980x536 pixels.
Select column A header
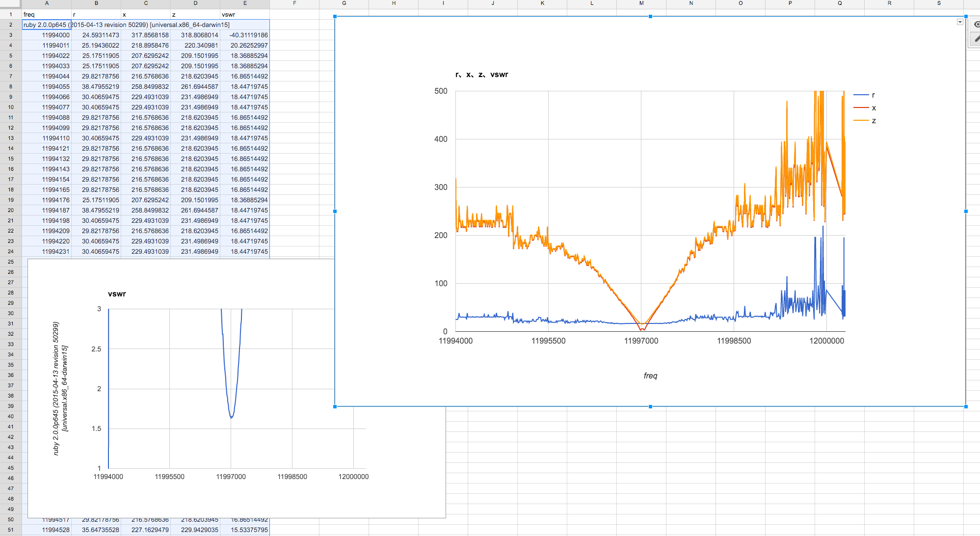coord(47,3)
